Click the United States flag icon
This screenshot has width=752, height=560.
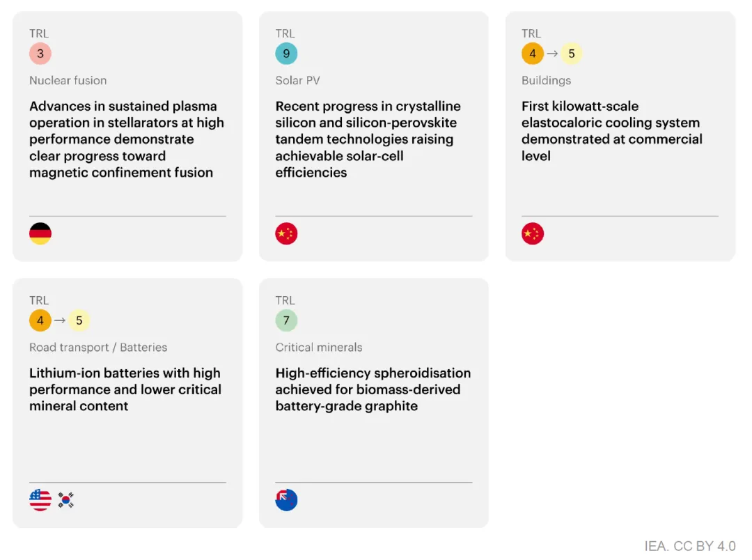[x=40, y=500]
